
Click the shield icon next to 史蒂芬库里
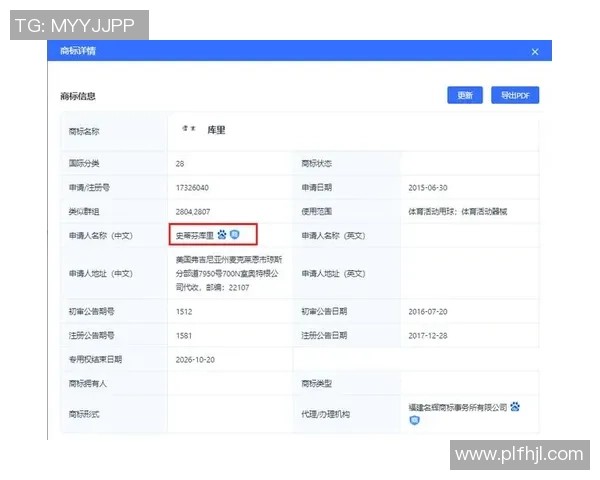[235, 234]
